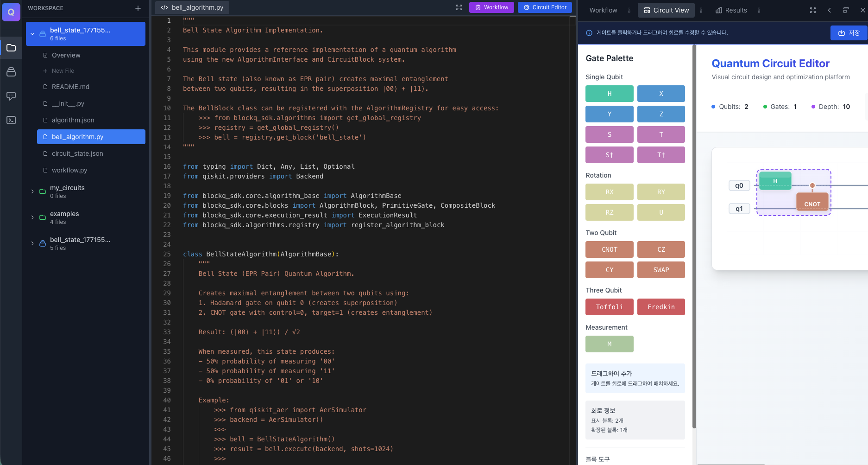Open the terminal icon in left sidebar
This screenshot has height=465, width=868.
[x=11, y=120]
